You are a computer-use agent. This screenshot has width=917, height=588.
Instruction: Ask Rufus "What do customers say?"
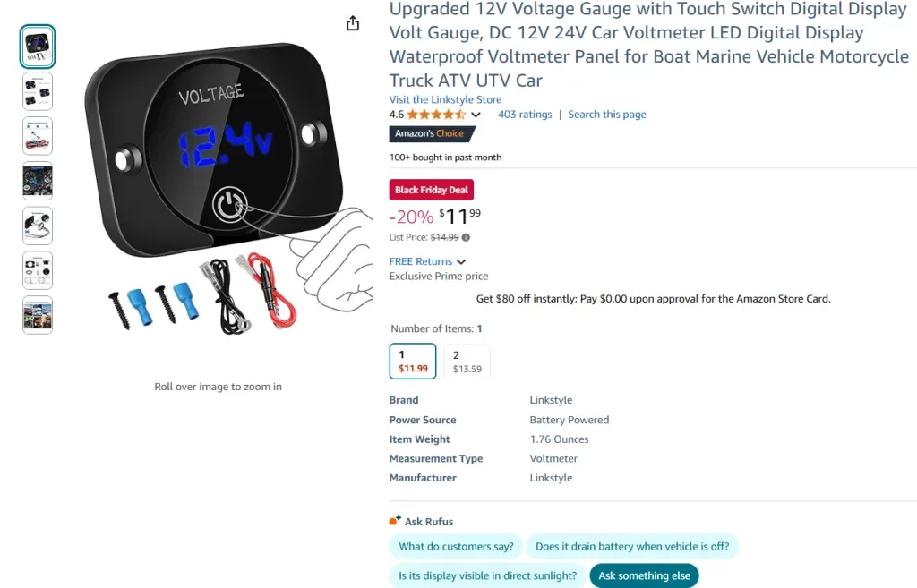(x=456, y=547)
